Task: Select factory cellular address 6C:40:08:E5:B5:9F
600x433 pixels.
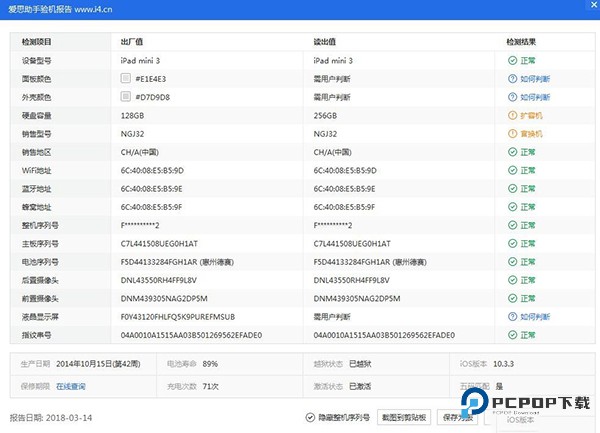Action: pyautogui.click(x=152, y=207)
